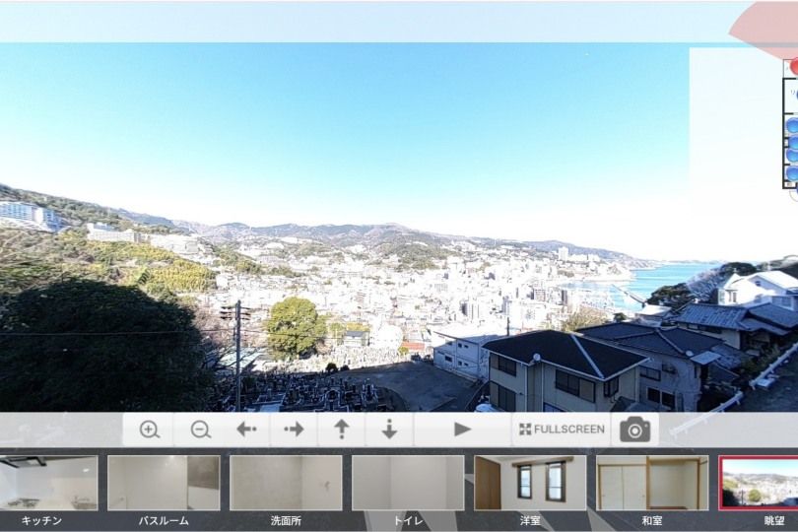Viewport: 798px width, 532px height.
Task: Click the red marker on the floor plan map
Action: tap(794, 67)
